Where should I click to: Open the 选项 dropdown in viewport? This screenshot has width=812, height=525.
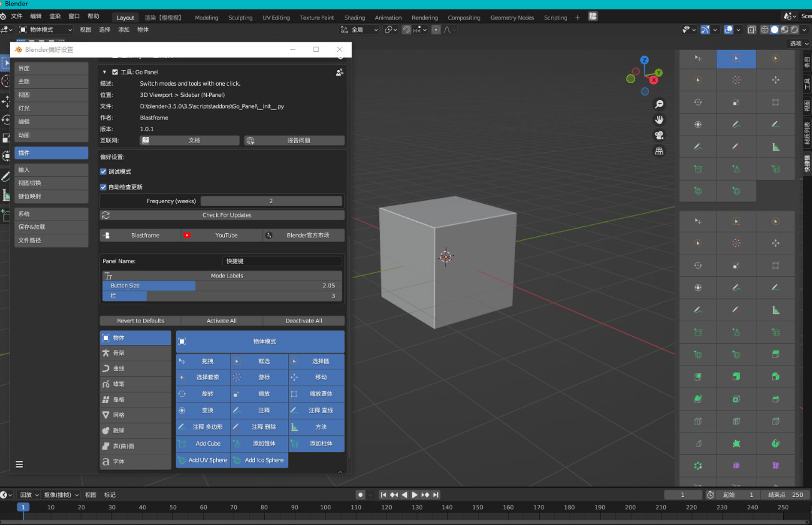tap(798, 44)
